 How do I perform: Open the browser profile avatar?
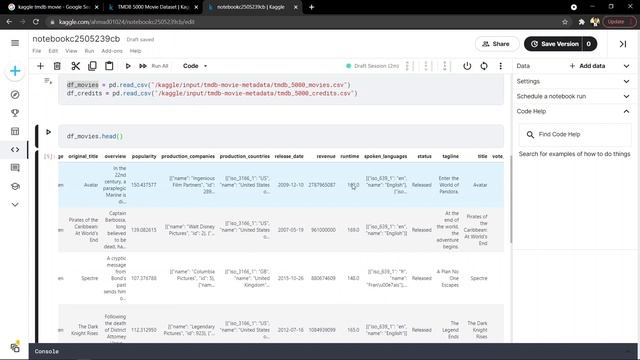tap(595, 22)
